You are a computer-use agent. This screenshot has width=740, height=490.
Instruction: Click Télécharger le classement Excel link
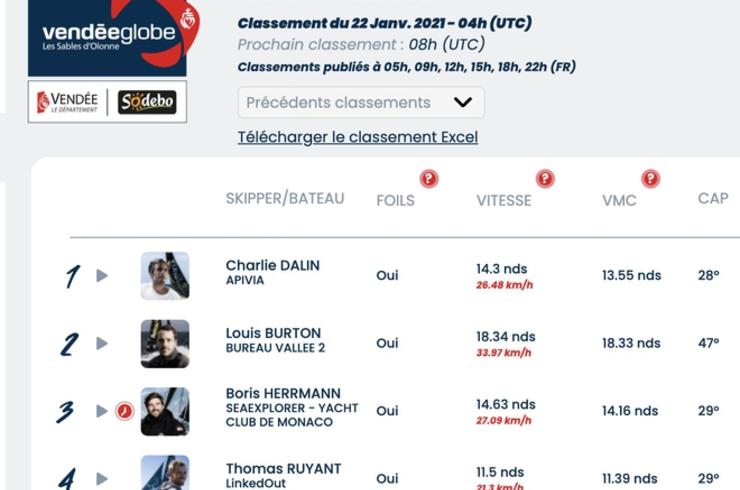click(358, 137)
